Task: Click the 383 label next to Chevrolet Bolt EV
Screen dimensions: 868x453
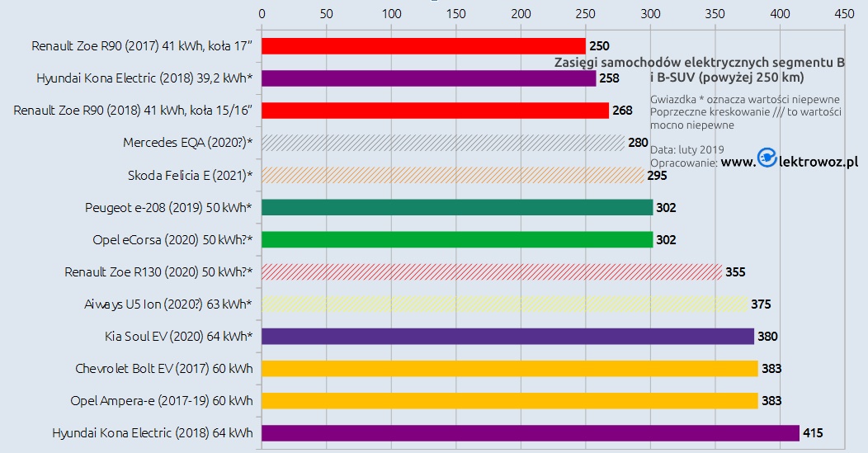Action: pos(771,368)
